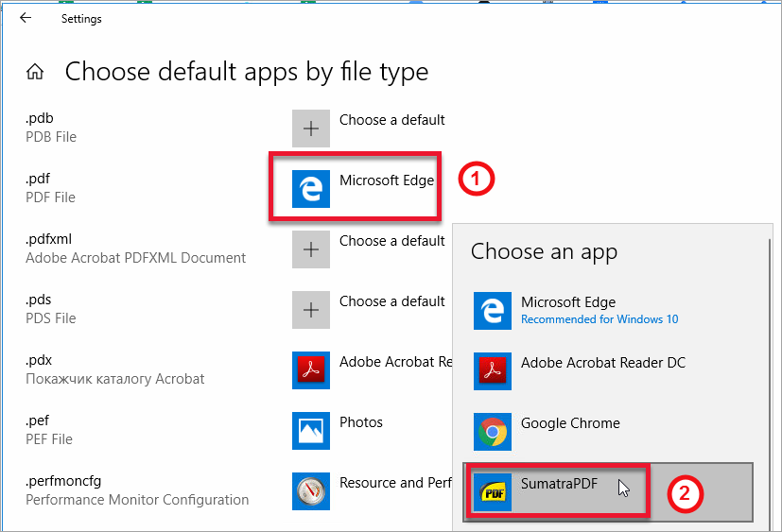
Task: Choose Google Chrome from the app list
Action: (570, 423)
